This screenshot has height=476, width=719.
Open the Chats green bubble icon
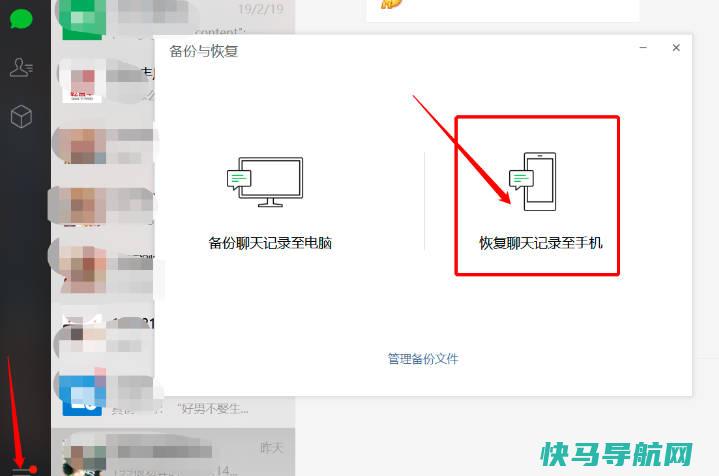(21, 20)
